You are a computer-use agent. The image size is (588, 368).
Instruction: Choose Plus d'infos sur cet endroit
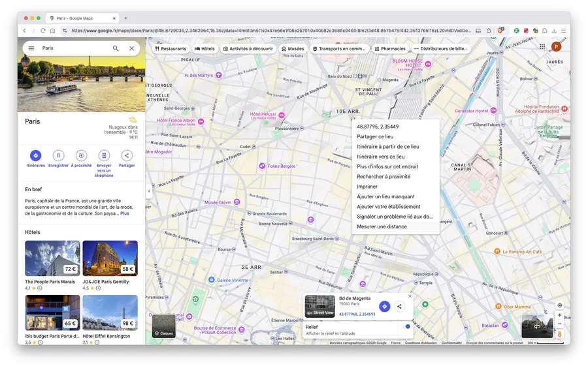tap(396, 166)
